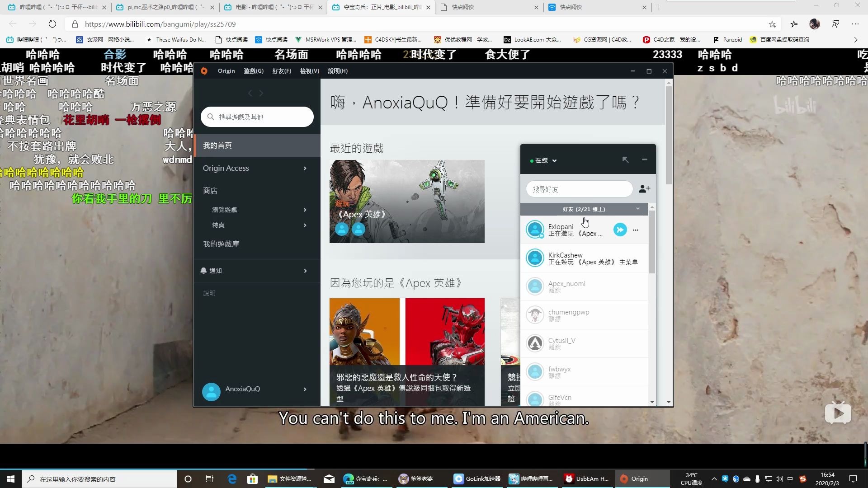
Task: Open the Apex 英雄 recent game tile
Action: (x=407, y=202)
